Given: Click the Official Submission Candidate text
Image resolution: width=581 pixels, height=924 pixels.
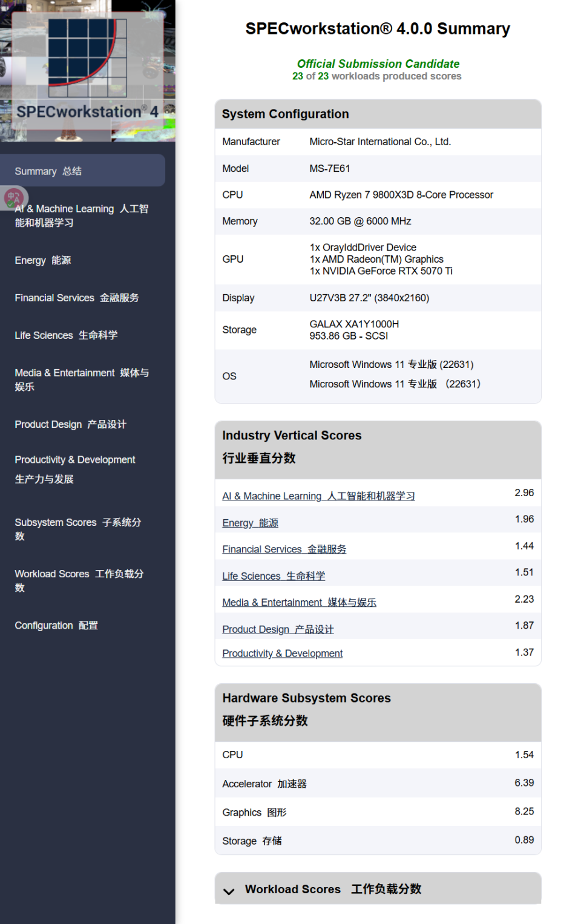Looking at the screenshot, I should [378, 64].
